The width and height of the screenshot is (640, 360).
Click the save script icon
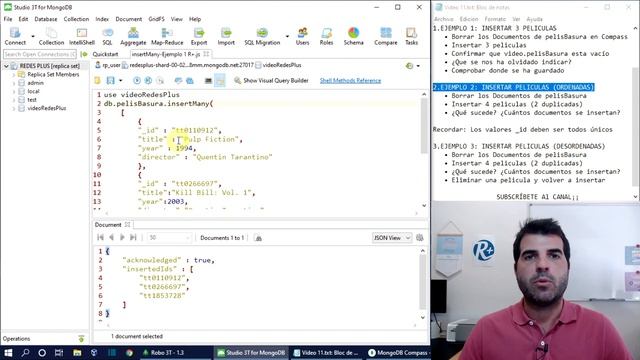click(x=110, y=80)
